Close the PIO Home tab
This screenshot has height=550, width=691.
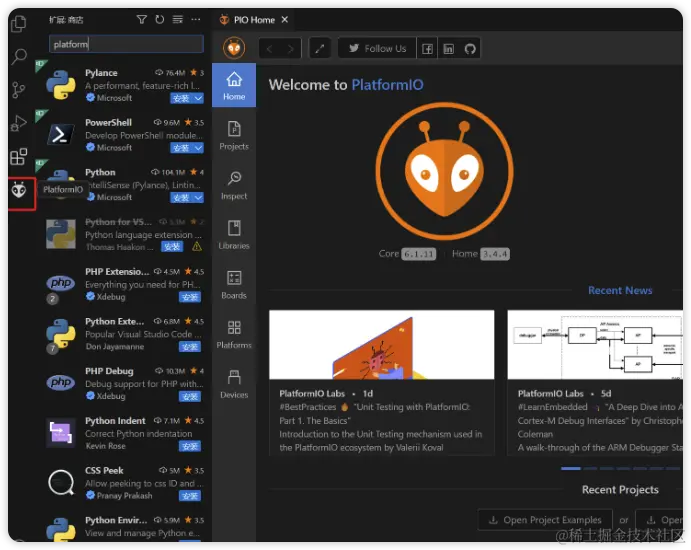(285, 20)
